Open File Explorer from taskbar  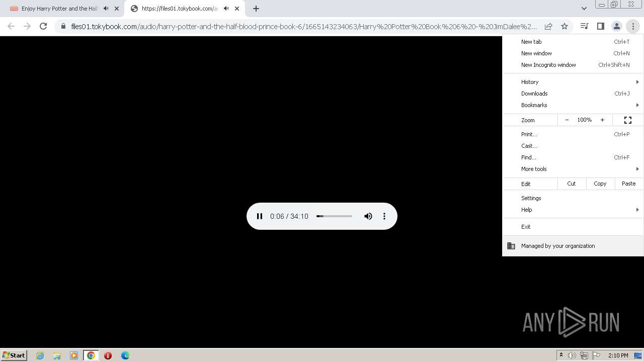(57, 355)
